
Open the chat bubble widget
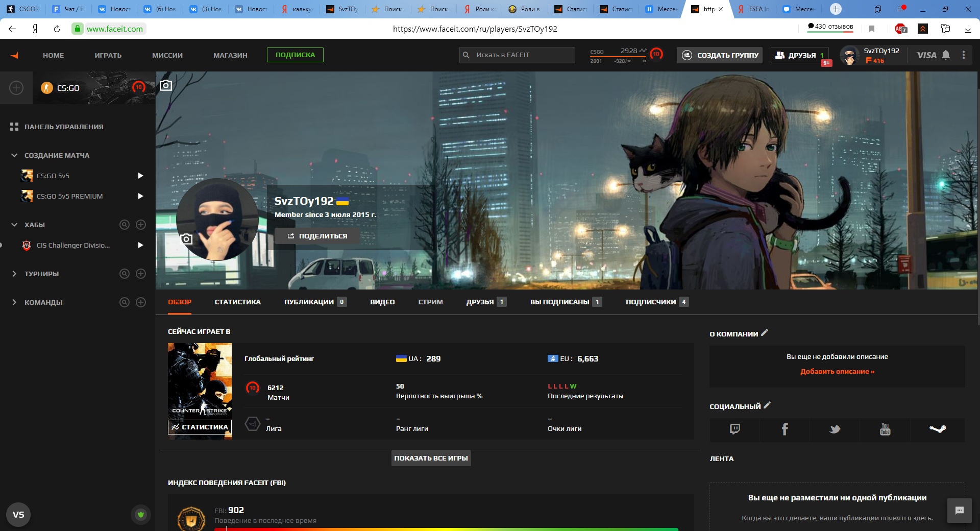960,511
